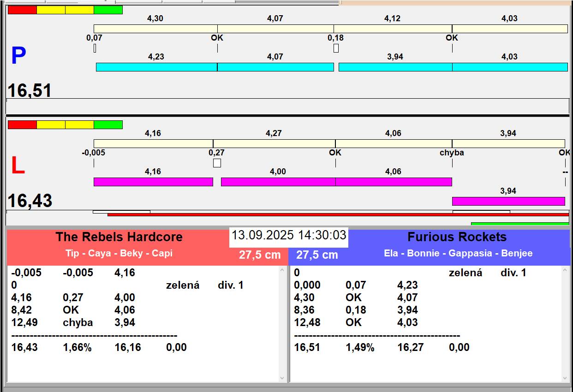Click the 27,5 cm jump height on red header

point(260,255)
